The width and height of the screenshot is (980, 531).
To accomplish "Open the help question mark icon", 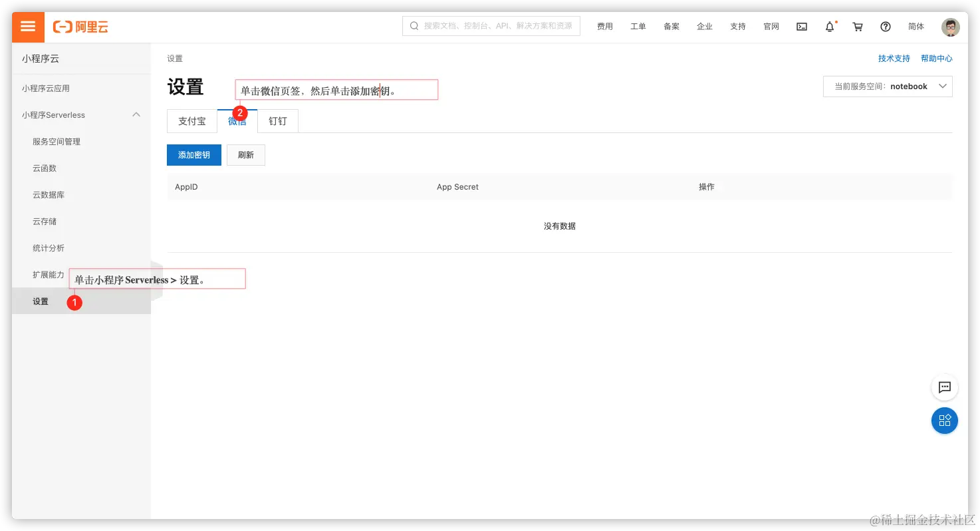I will (x=886, y=27).
